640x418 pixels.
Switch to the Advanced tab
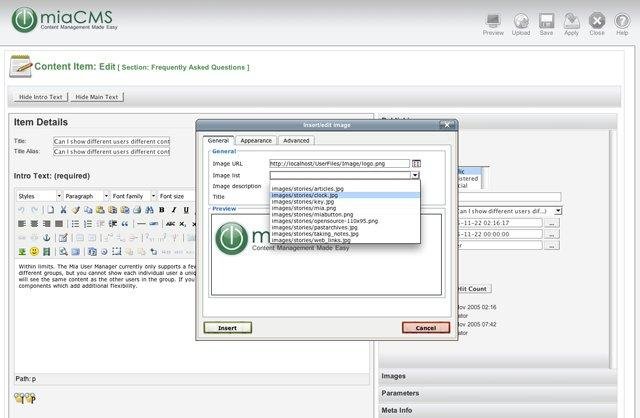coord(296,140)
